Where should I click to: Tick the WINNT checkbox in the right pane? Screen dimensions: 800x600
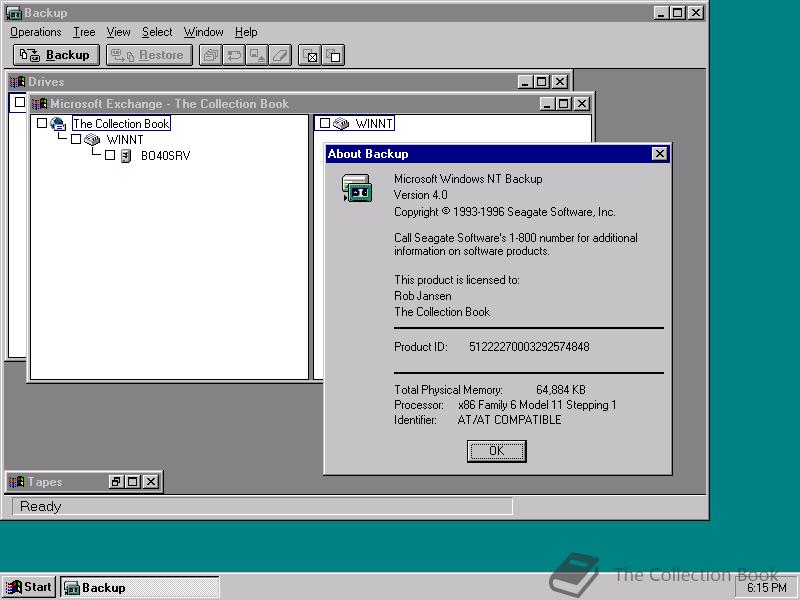(x=324, y=123)
